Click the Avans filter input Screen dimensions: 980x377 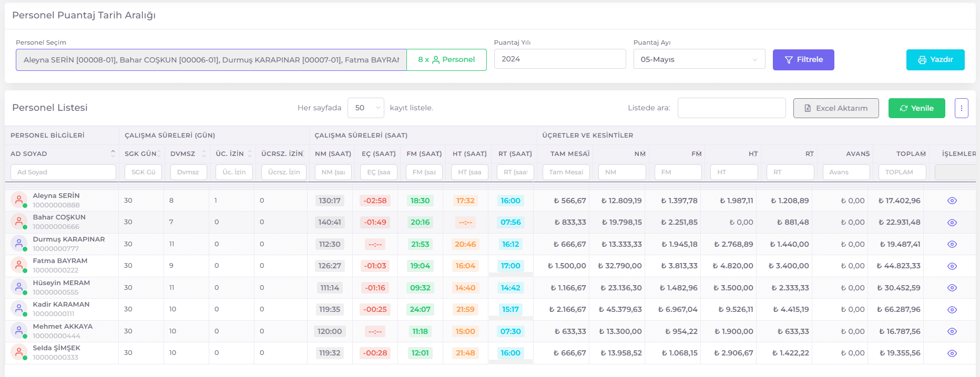846,172
